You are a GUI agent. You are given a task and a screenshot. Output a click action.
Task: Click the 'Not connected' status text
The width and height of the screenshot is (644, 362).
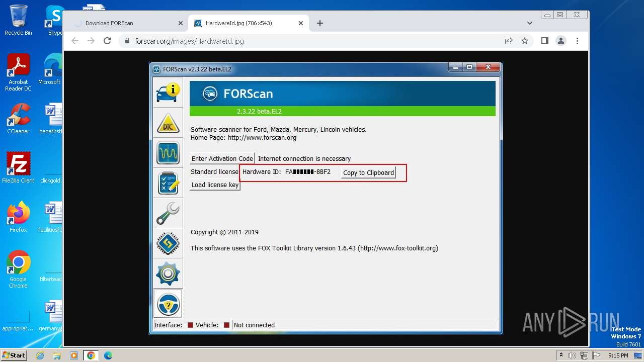pyautogui.click(x=254, y=325)
